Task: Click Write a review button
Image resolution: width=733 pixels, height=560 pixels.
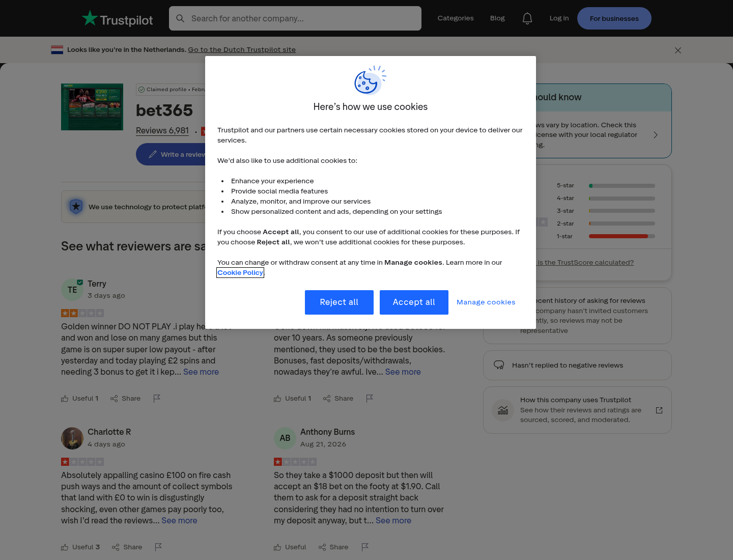Action: tap(171, 154)
